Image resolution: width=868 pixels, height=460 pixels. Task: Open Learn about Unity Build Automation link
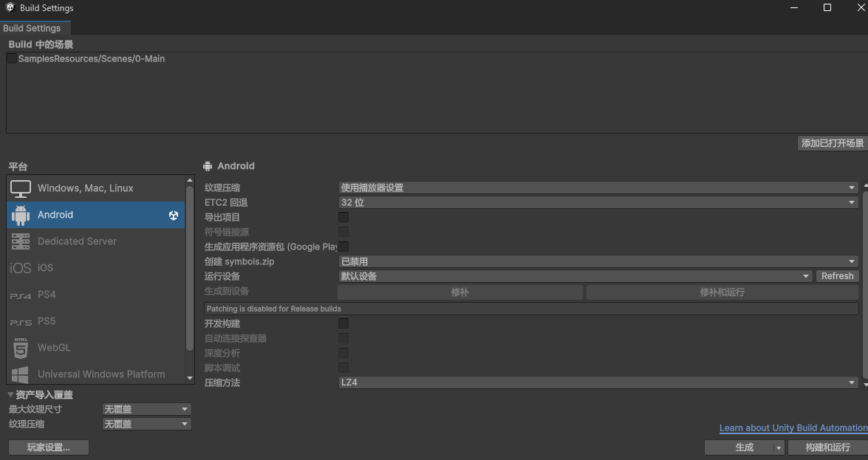pos(793,428)
